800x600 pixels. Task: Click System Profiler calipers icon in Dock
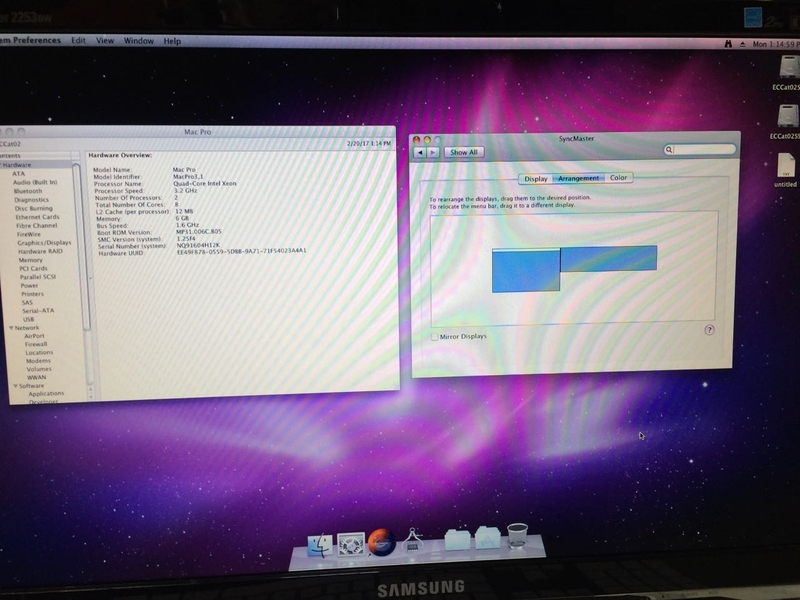(412, 540)
